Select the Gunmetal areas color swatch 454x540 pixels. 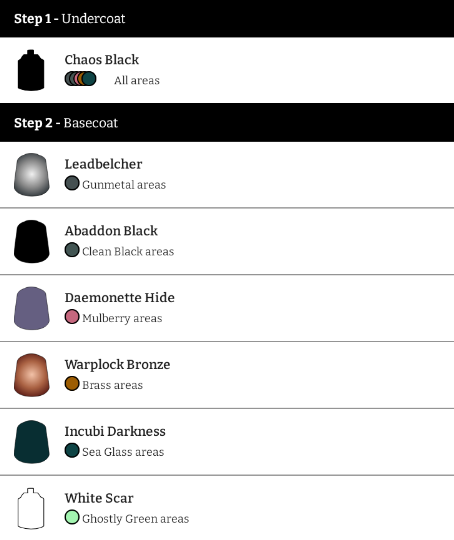coord(72,183)
